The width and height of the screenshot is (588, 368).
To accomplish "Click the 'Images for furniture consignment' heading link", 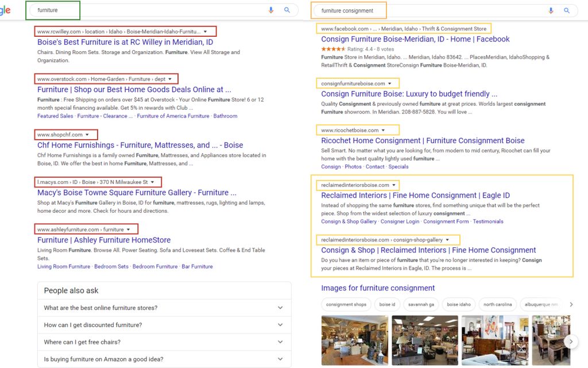I will pyautogui.click(x=378, y=287).
